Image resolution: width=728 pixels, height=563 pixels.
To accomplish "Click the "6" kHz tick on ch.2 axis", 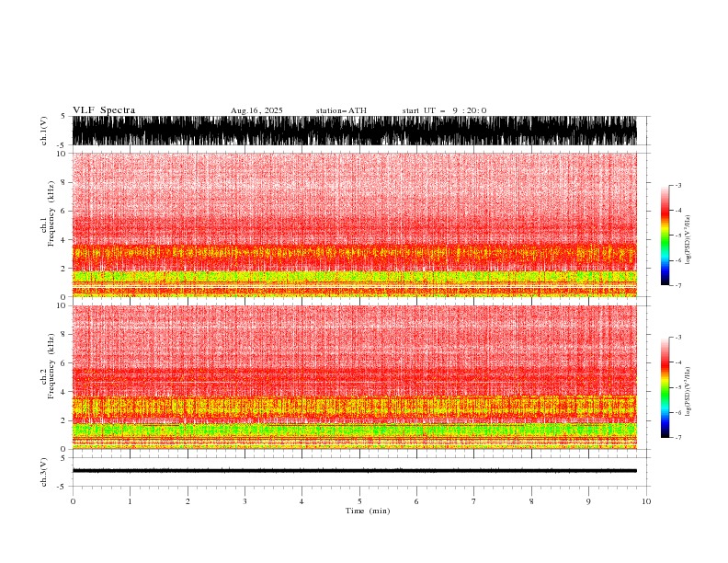I will (63, 363).
